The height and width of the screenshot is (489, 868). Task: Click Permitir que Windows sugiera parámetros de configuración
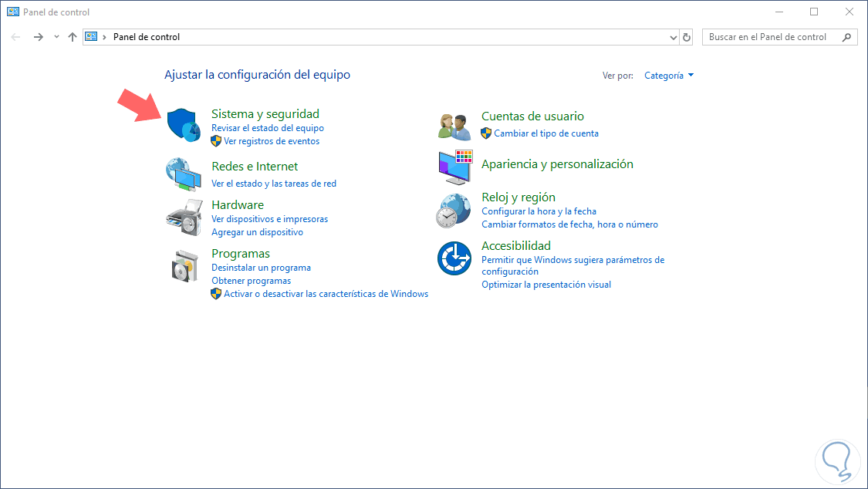[x=573, y=265]
